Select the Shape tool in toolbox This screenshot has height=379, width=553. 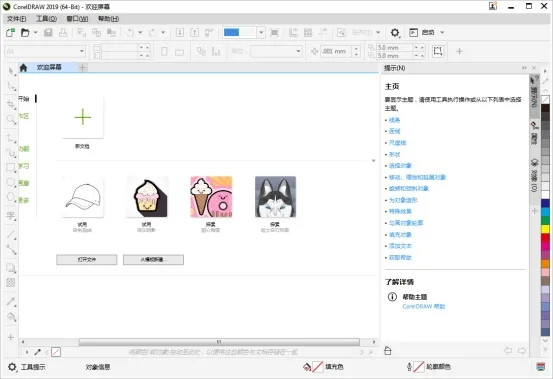11,86
